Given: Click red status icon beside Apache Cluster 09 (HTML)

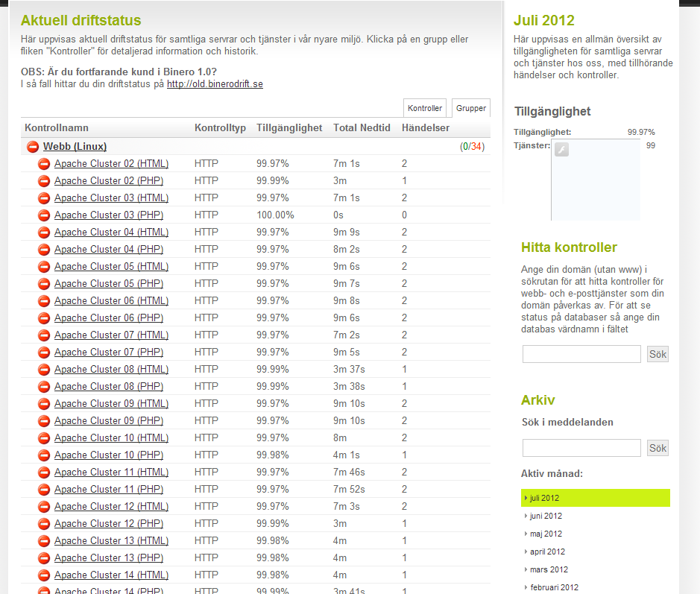Looking at the screenshot, I should [x=44, y=403].
